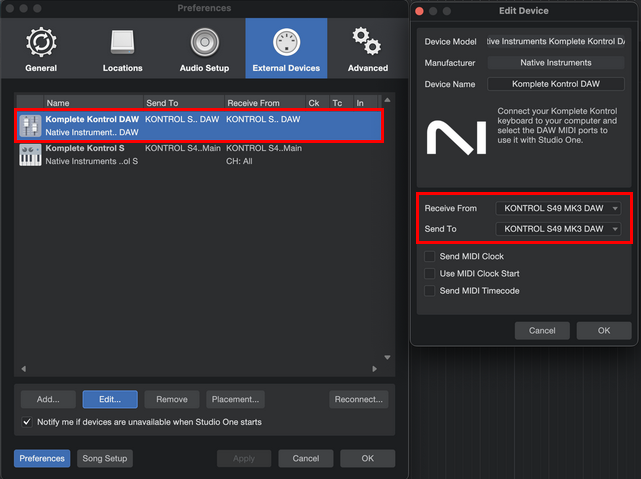Expand the Send To port dropdown
This screenshot has width=641, height=479.
558,229
